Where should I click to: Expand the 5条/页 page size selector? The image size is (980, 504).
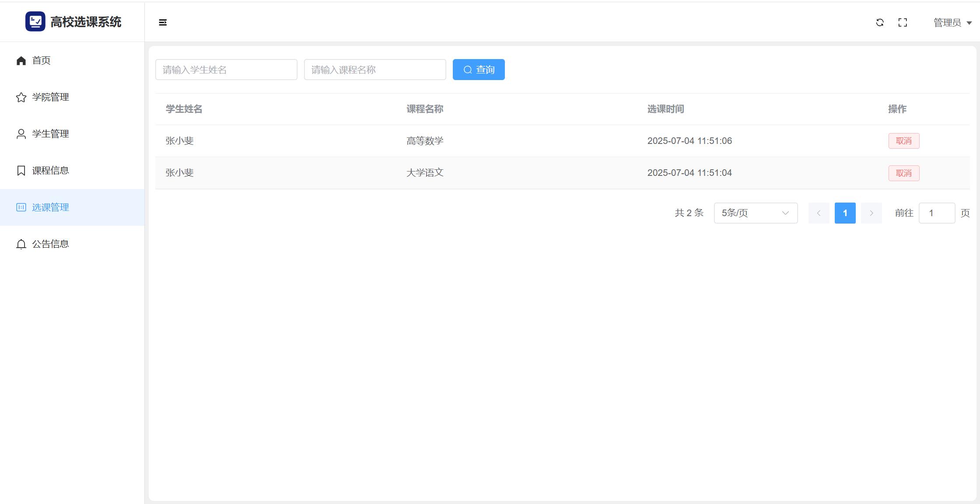tap(756, 213)
